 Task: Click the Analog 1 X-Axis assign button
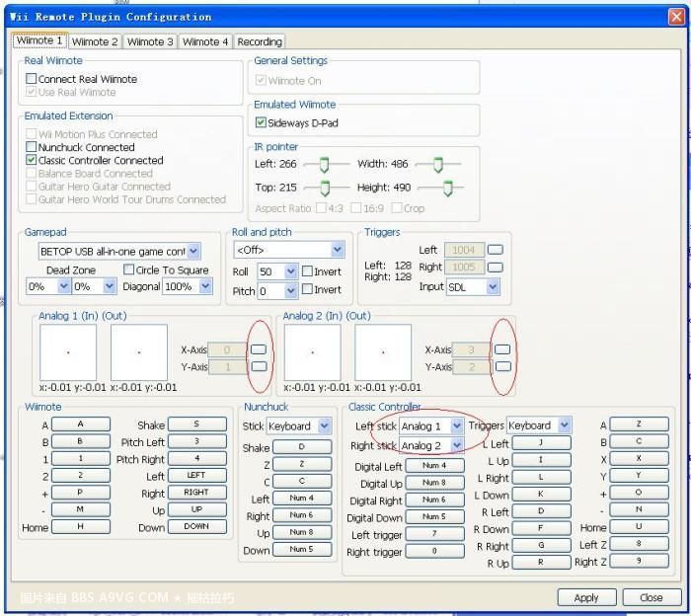point(258,349)
